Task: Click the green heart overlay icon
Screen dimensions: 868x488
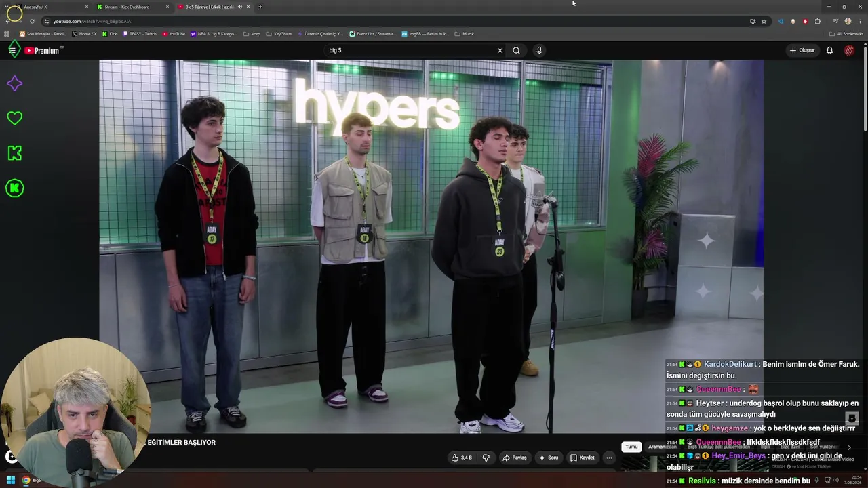Action: click(x=14, y=118)
